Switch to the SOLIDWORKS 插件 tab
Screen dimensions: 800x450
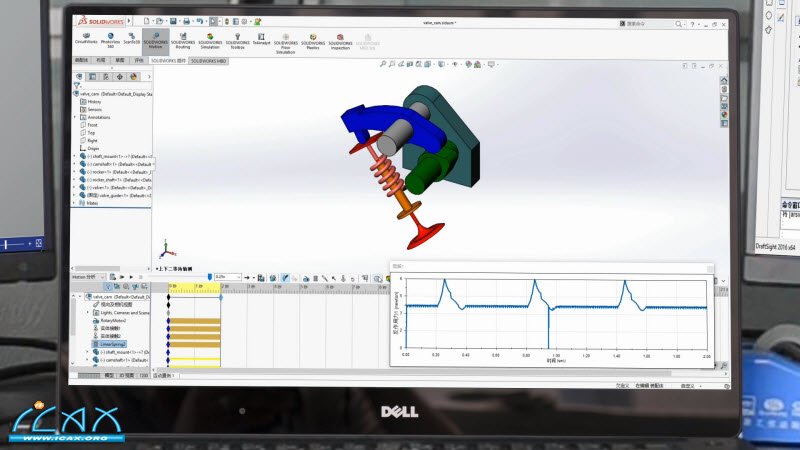coord(168,61)
